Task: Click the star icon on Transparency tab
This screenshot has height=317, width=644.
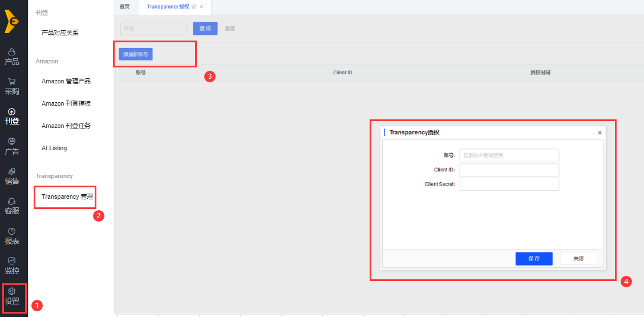Action: pyautogui.click(x=194, y=7)
